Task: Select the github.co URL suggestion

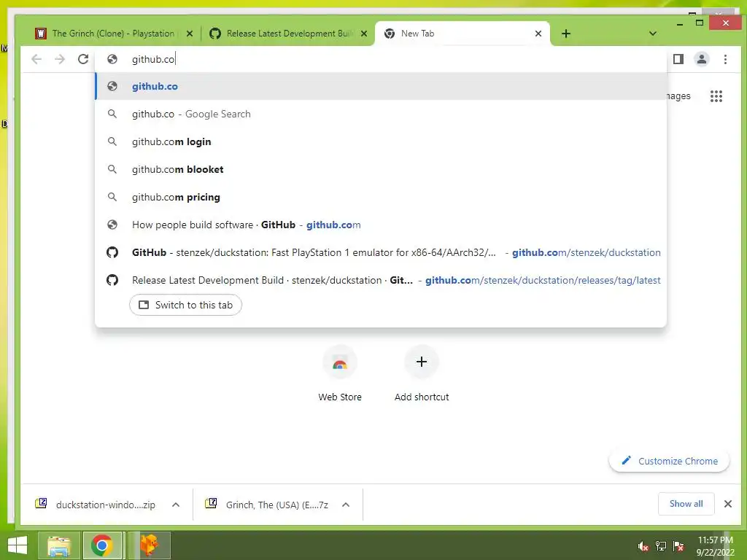Action: 381,86
